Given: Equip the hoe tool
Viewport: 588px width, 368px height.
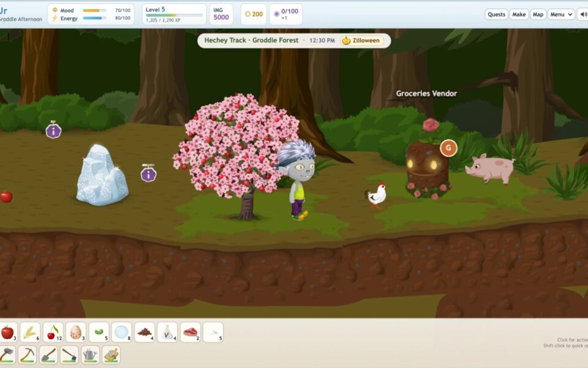Looking at the screenshot, I should pos(69,355).
